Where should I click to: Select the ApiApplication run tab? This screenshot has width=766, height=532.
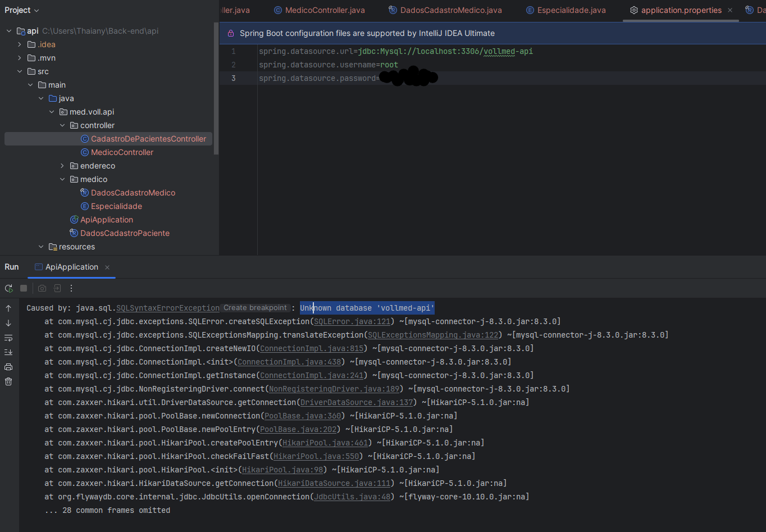coord(72,267)
